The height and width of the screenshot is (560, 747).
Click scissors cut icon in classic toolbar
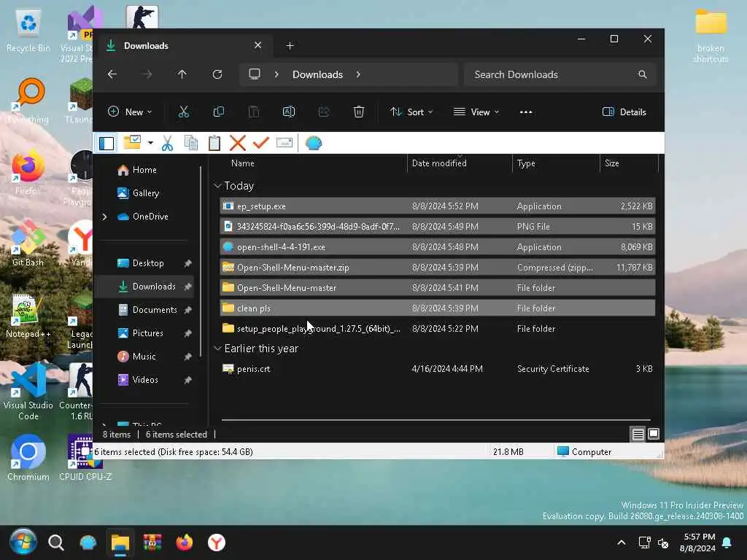(167, 143)
